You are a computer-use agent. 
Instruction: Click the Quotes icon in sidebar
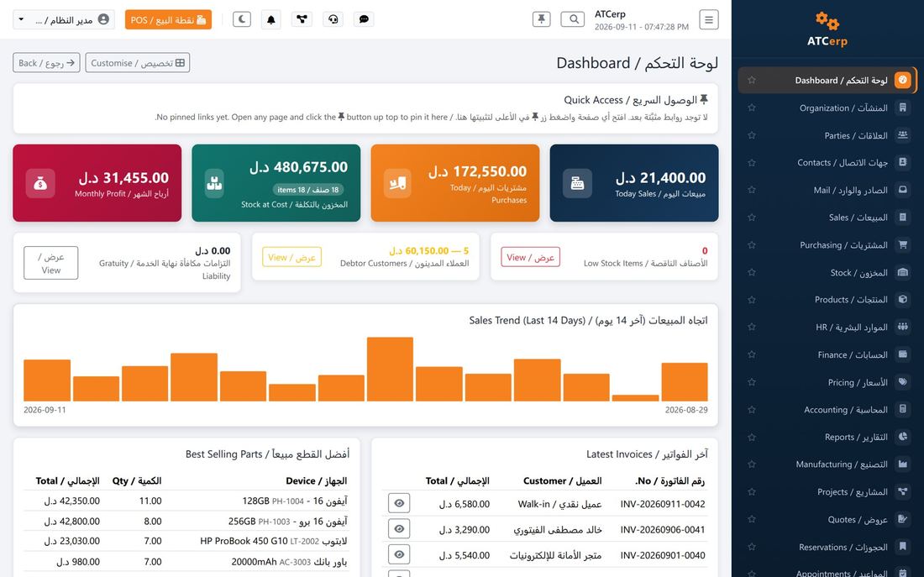pyautogui.click(x=902, y=519)
